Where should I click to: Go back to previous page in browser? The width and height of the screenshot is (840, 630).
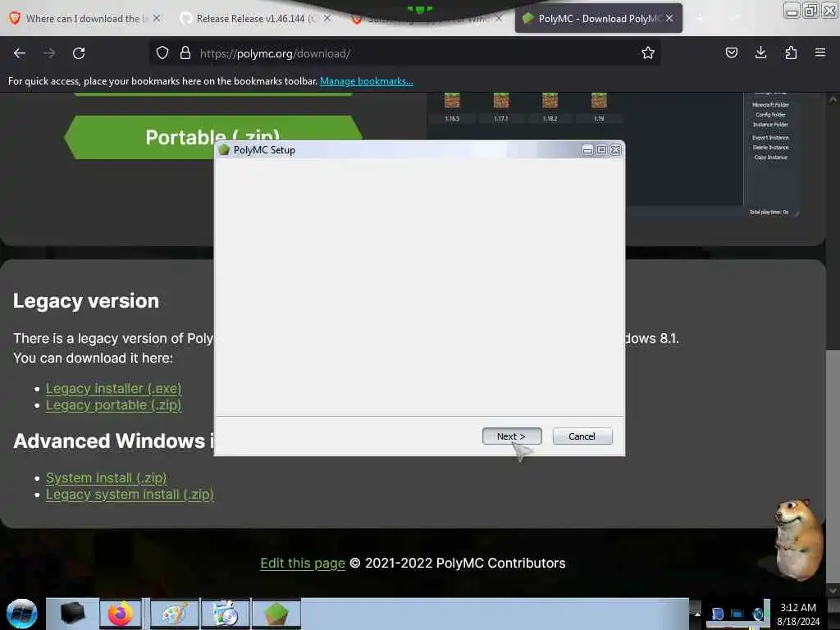point(20,53)
